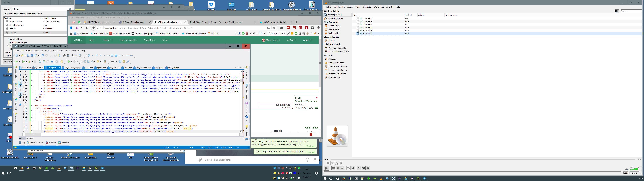Image resolution: width=644 pixels, height=181 pixels.
Task: Click Forum link in VDFB navigation
Action: point(165,40)
